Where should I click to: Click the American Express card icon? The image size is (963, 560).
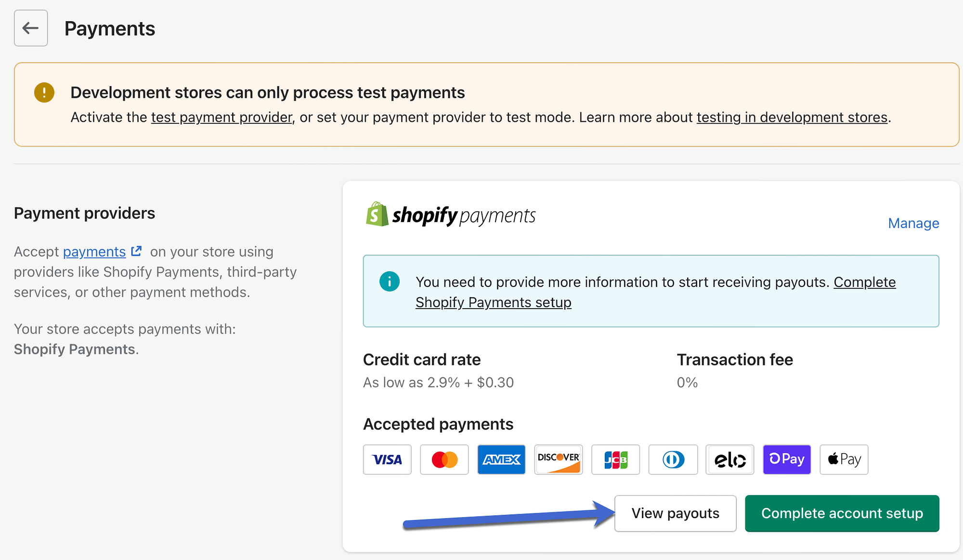coord(501,459)
